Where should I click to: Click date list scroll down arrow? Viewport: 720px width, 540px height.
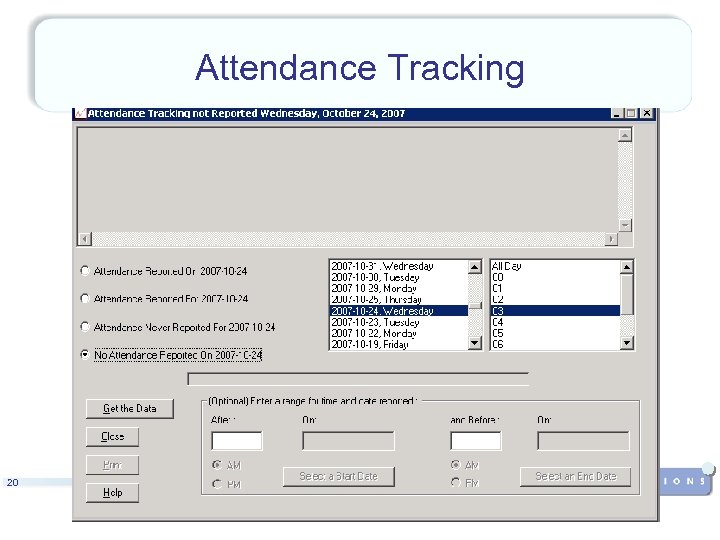tap(475, 343)
